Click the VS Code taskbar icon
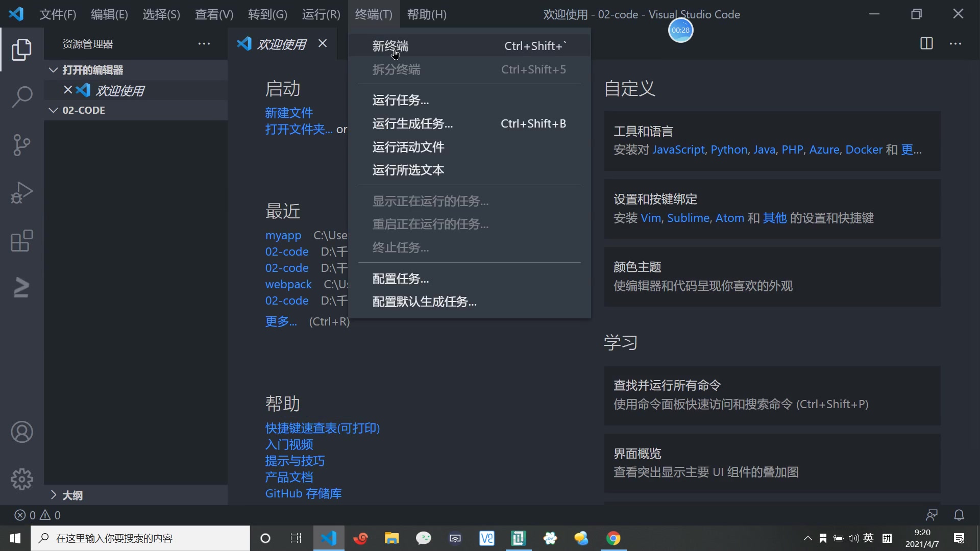The image size is (980, 551). 329,538
